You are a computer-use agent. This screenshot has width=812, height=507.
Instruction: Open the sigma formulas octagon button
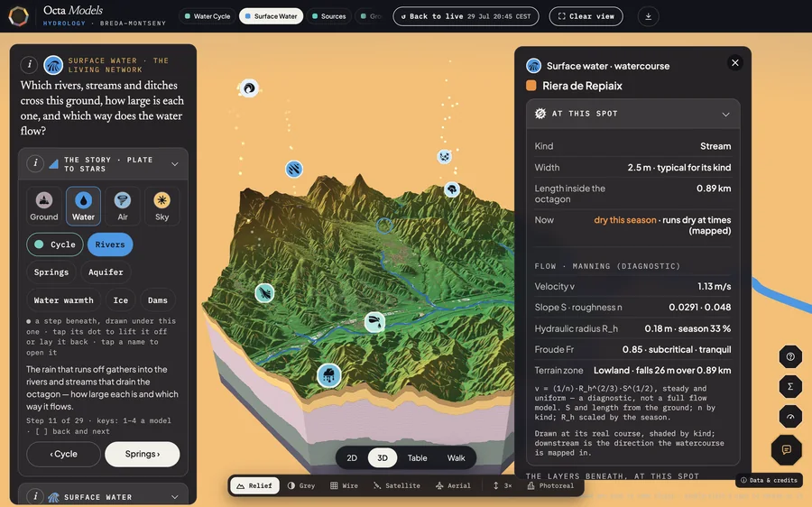click(x=790, y=386)
